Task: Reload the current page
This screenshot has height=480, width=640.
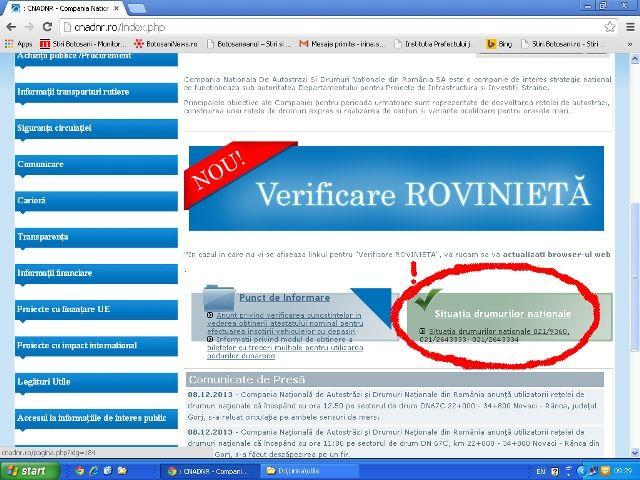Action: 47,27
